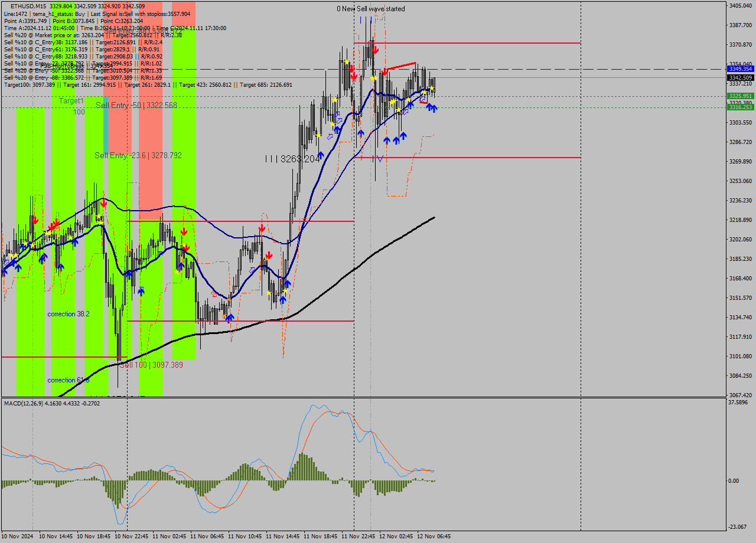Click the 0.00 MACD zero level value
Screen dimensions: 756x543
tap(734, 480)
